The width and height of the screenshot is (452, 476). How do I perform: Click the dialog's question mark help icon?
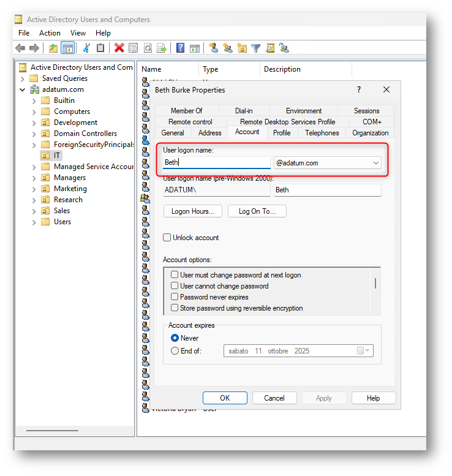359,89
